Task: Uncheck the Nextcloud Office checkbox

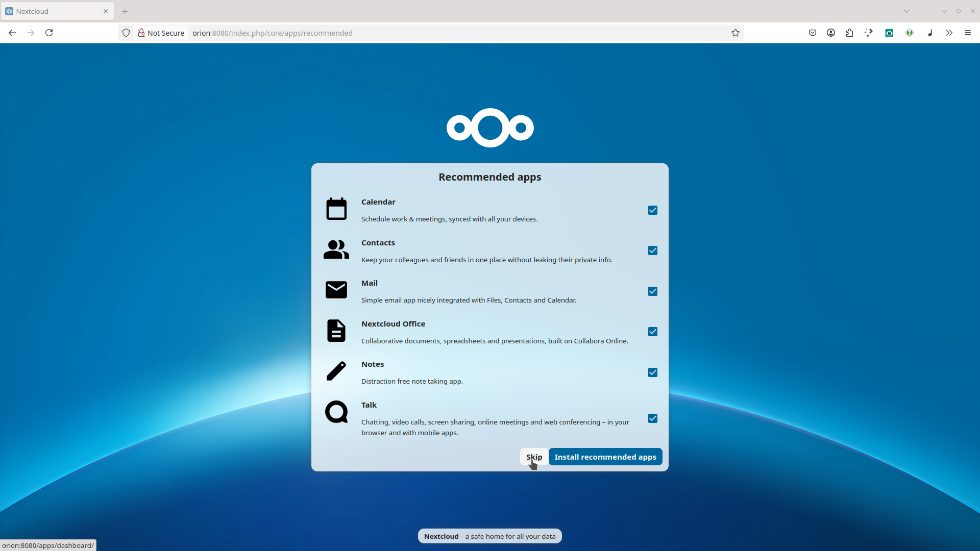Action: pyautogui.click(x=653, y=332)
